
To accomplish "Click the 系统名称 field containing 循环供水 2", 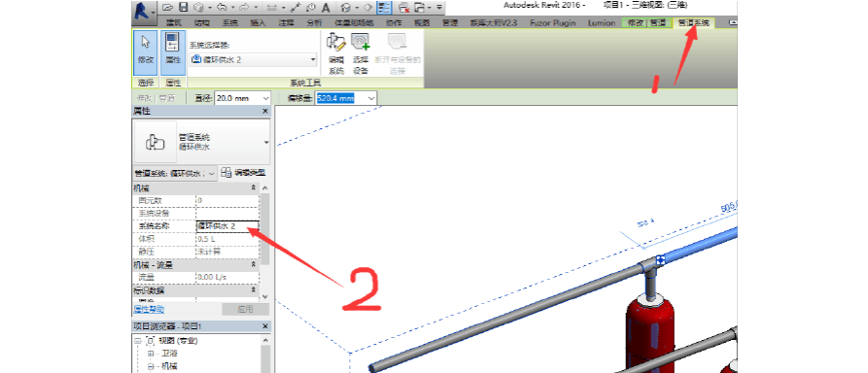I will pos(227,226).
